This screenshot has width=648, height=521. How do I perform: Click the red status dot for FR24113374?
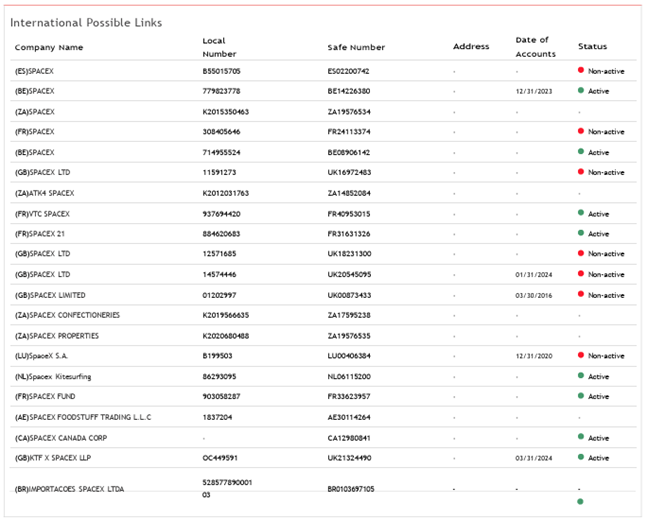coord(581,131)
